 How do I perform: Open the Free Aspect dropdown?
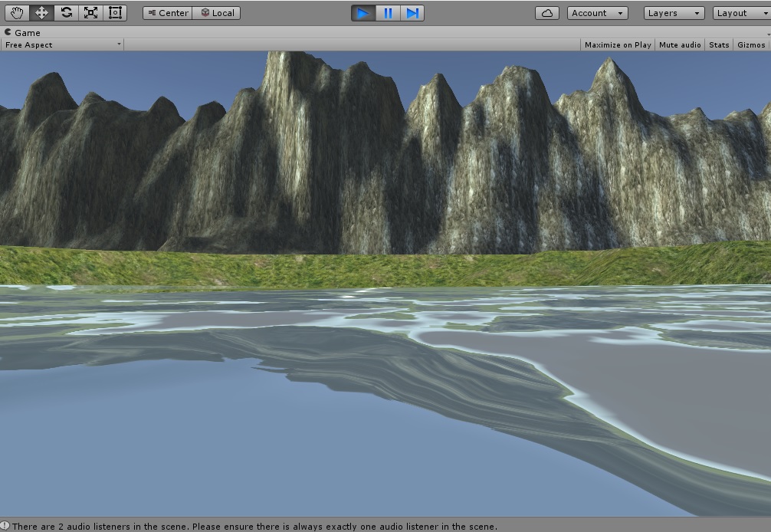point(61,44)
